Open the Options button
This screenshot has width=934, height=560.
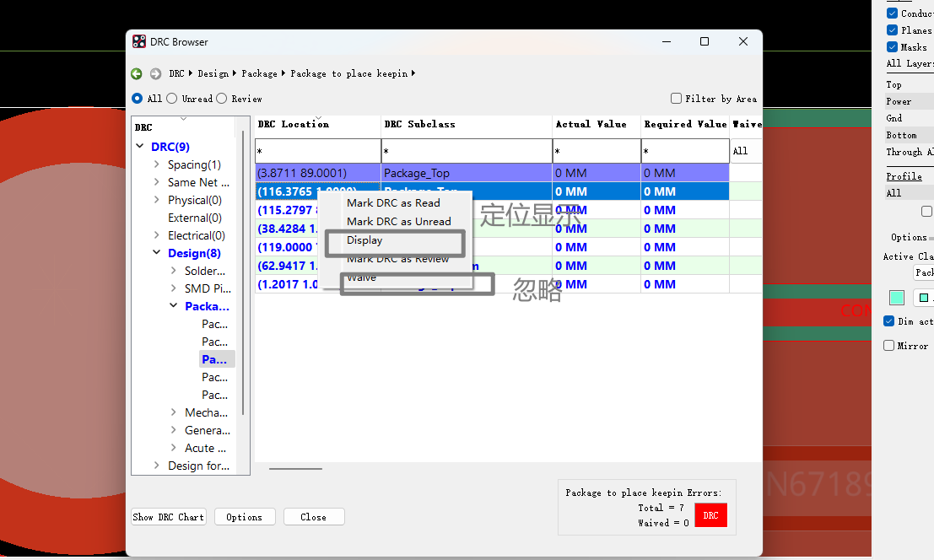pyautogui.click(x=244, y=516)
